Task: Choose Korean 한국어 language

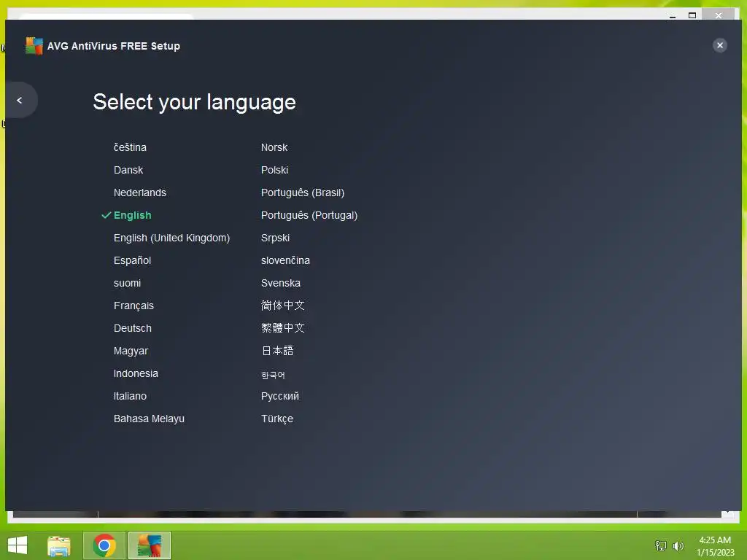Action: pos(273,376)
